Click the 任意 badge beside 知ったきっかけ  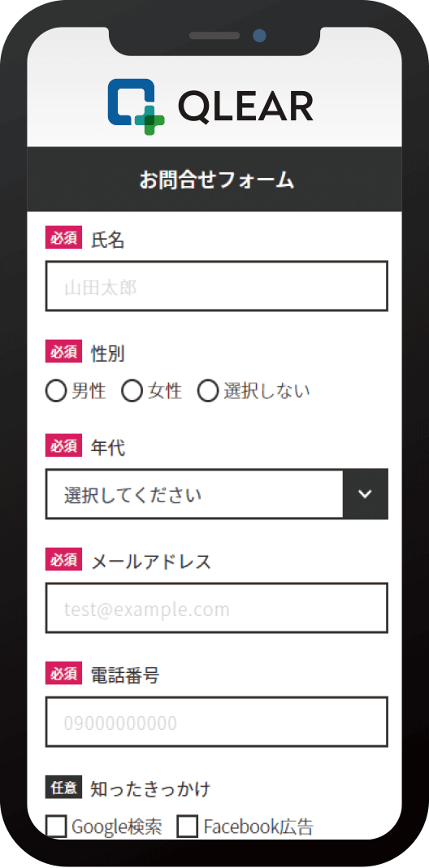(63, 788)
